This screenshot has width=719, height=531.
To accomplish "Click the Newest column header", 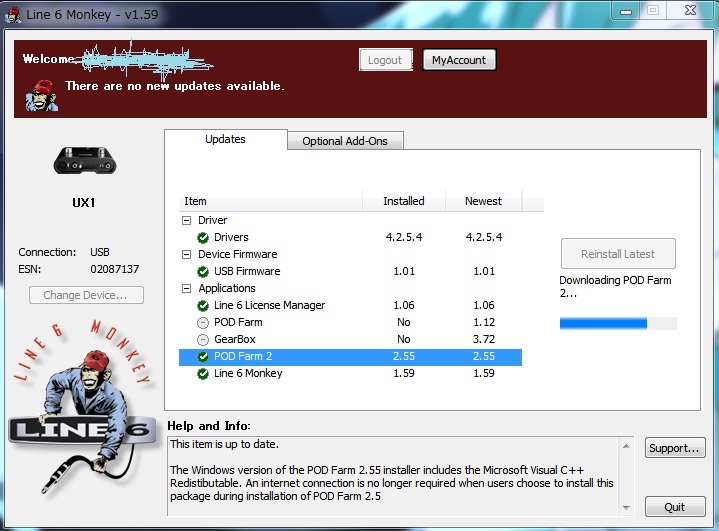I will 483,201.
